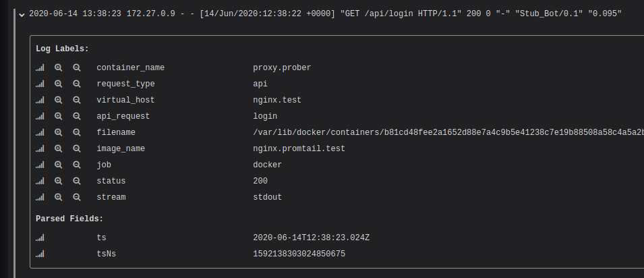Filter for virtual_host value nginx.test
The image size is (644, 278).
coord(59,100)
